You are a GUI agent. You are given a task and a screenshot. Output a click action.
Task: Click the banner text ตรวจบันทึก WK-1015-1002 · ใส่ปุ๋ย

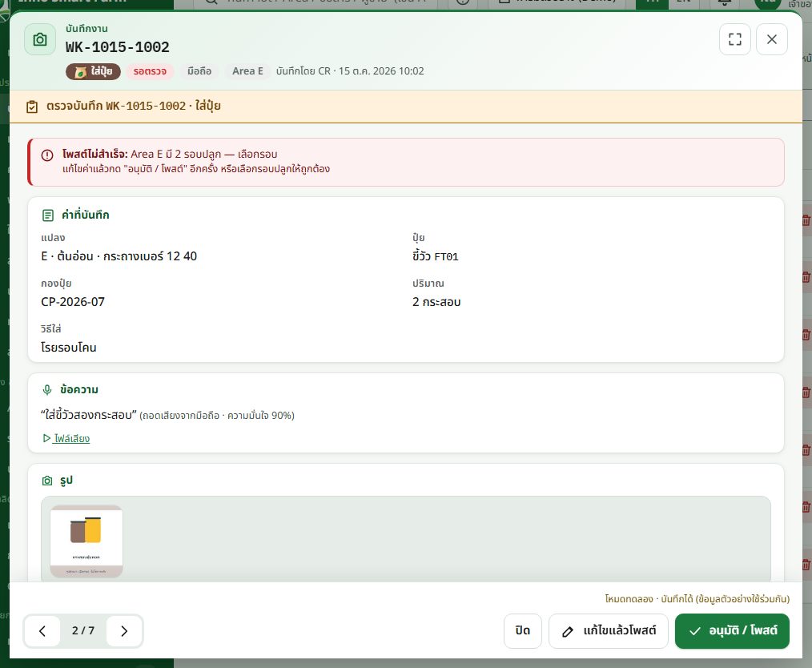point(134,107)
